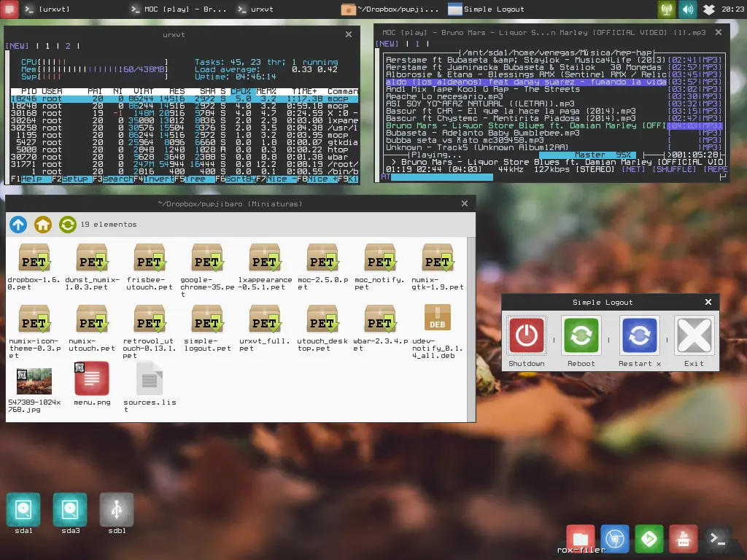This screenshot has height=560, width=747.
Task: Select moc_notify.pet package
Action: click(x=379, y=267)
